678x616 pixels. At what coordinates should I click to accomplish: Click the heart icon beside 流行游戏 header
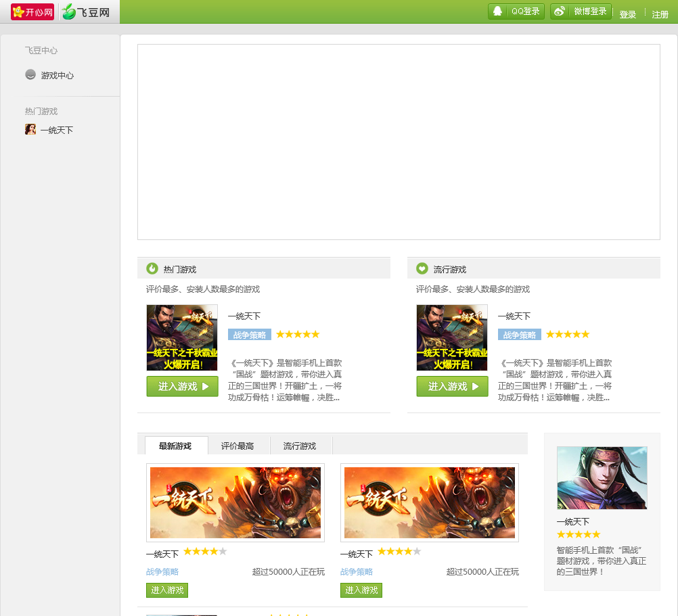click(x=422, y=268)
